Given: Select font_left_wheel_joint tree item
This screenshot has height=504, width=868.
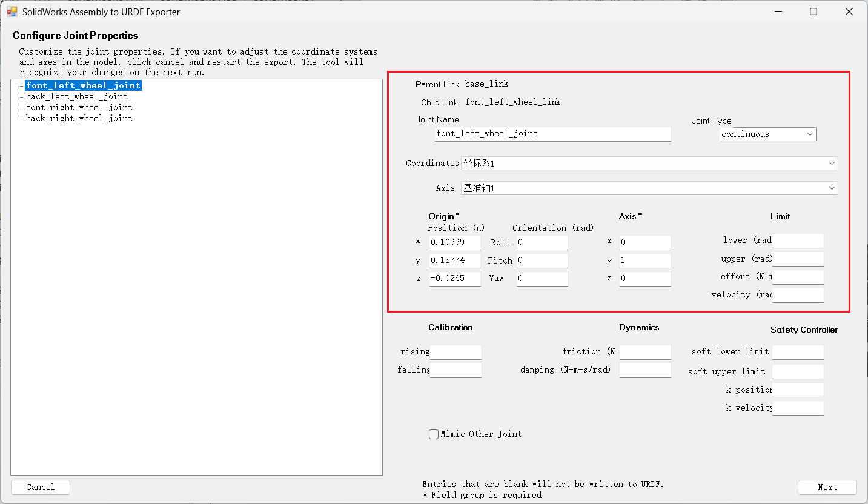Looking at the screenshot, I should pyautogui.click(x=83, y=85).
